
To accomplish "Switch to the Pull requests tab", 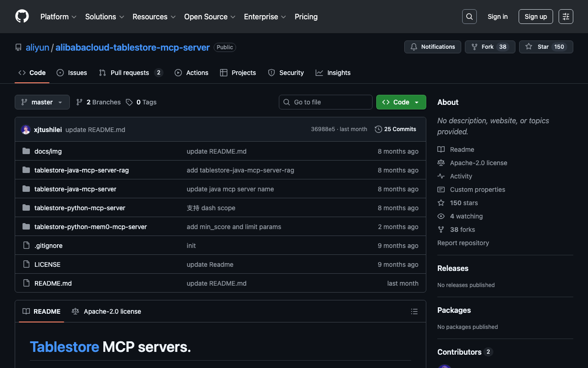I will coord(130,73).
